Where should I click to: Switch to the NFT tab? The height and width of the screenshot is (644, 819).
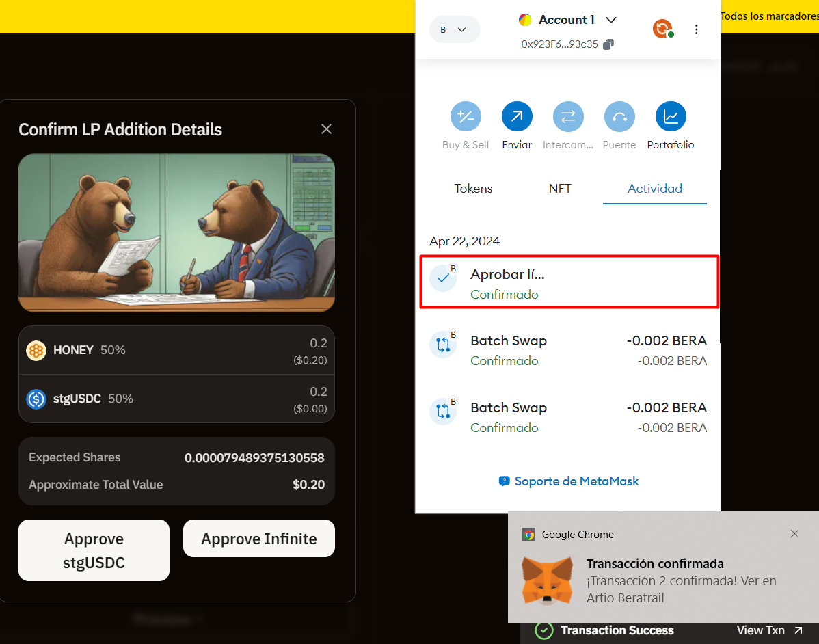560,189
